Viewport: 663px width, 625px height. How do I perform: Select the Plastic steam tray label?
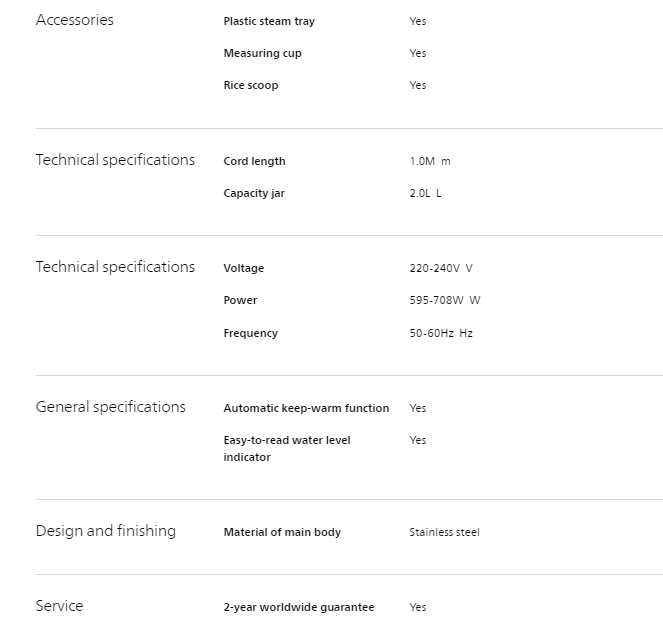[x=269, y=21]
